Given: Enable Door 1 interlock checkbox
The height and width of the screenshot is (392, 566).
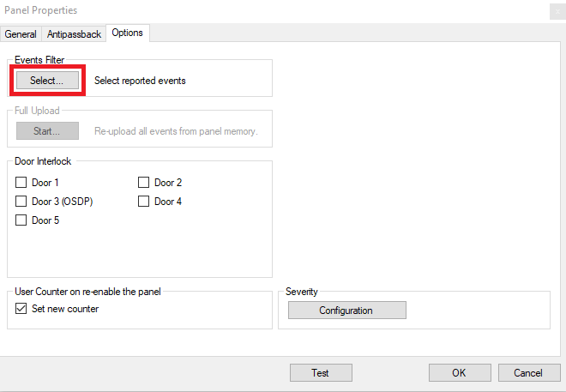Looking at the screenshot, I should point(21,183).
